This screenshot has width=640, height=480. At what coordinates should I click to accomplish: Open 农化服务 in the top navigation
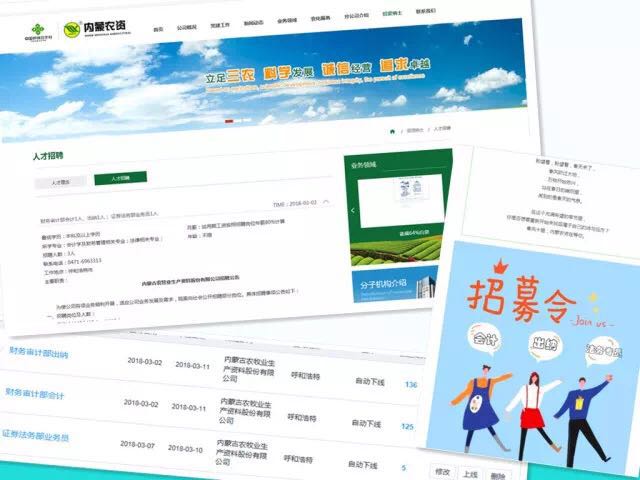[320, 18]
